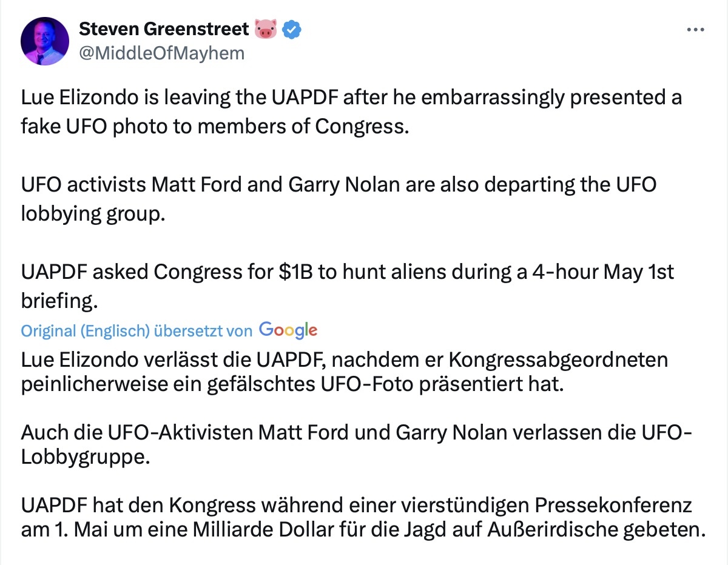Image resolution: width=728 pixels, height=565 pixels.
Task: Click "lobbying group." in the English tweet
Action: click(92, 214)
